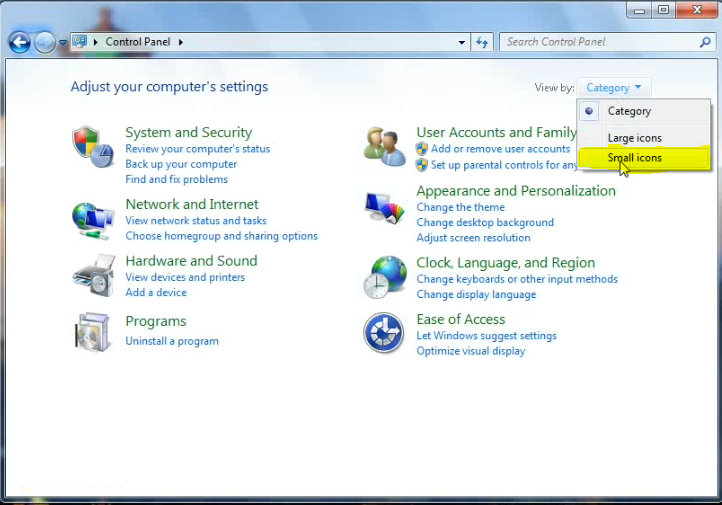Click the Hardware and Sound printer icon

click(93, 275)
